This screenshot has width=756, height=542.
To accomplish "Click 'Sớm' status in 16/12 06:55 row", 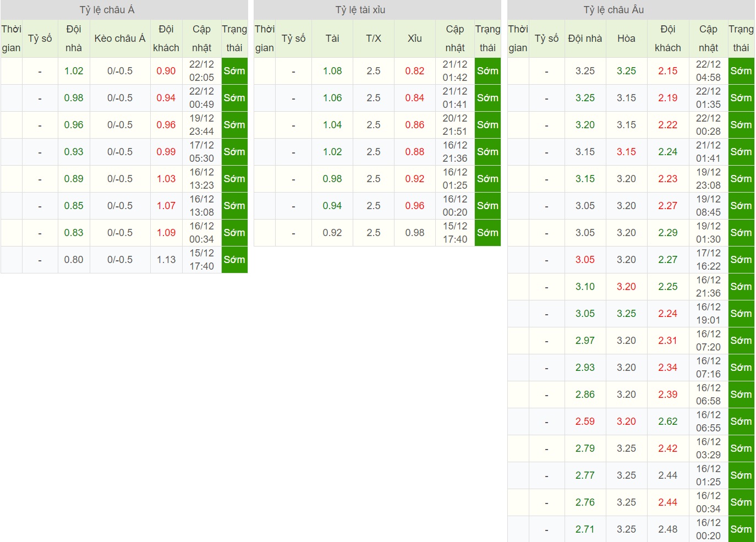I will (741, 421).
